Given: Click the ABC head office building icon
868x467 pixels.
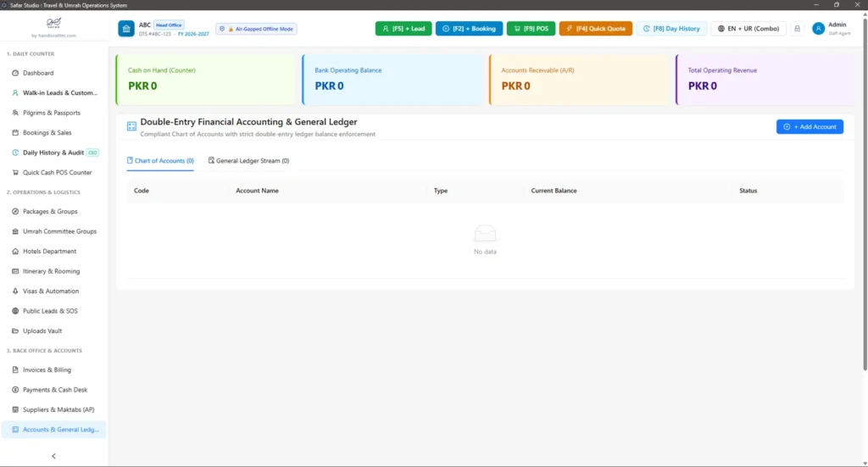Looking at the screenshot, I should point(126,29).
